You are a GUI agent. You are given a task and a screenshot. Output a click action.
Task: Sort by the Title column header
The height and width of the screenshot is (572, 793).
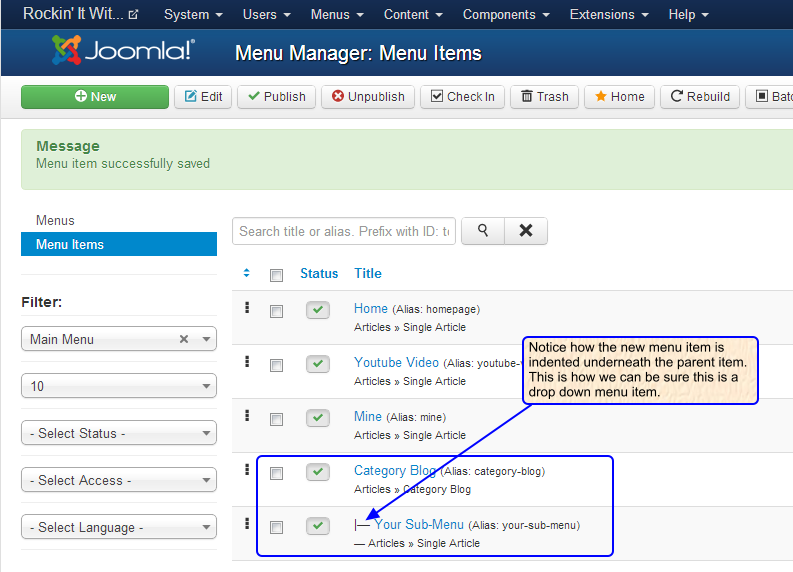368,273
